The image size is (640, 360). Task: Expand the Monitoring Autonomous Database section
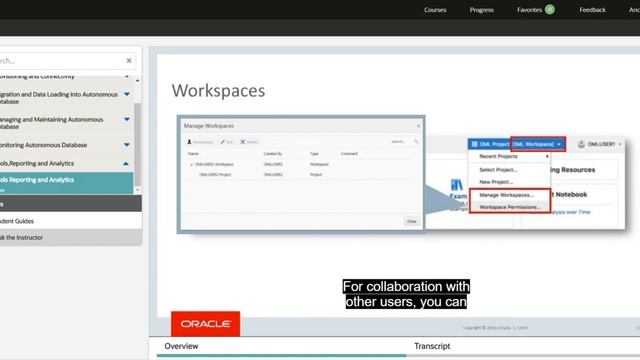[x=127, y=145]
